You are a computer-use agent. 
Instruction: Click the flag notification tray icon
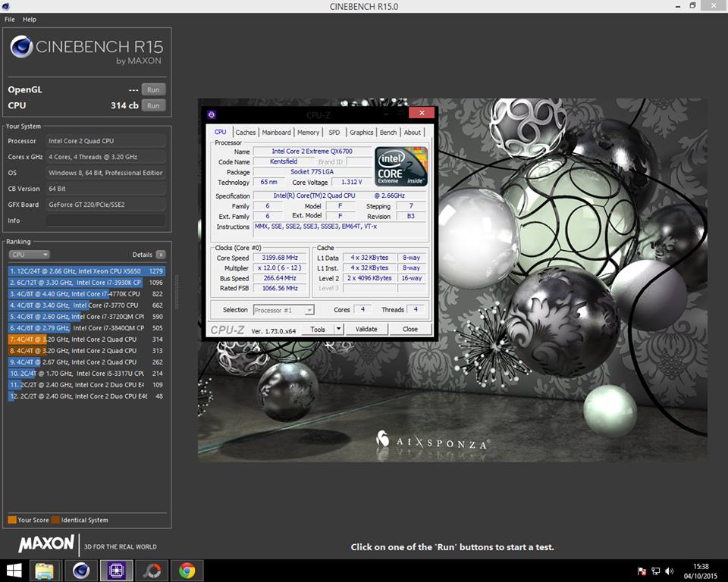pyautogui.click(x=642, y=571)
